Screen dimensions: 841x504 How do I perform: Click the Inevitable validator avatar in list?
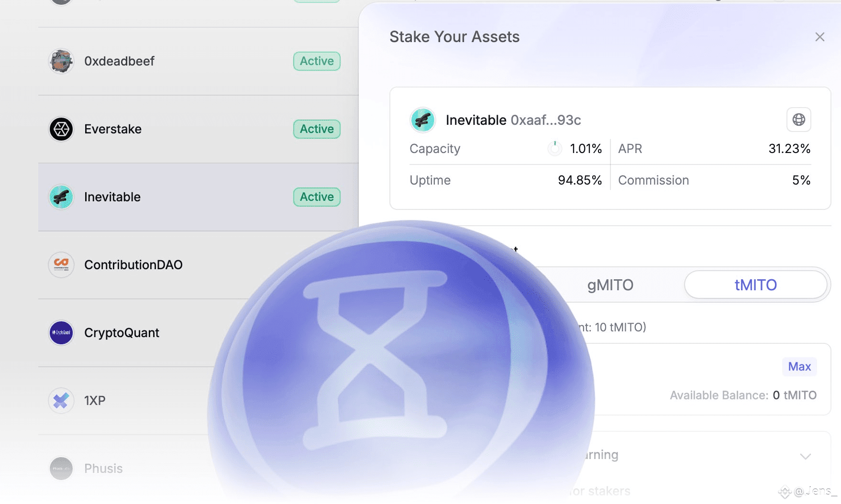pyautogui.click(x=61, y=197)
